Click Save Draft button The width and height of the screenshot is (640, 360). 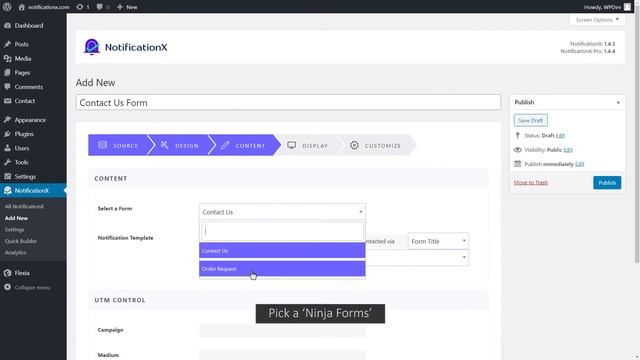click(531, 120)
